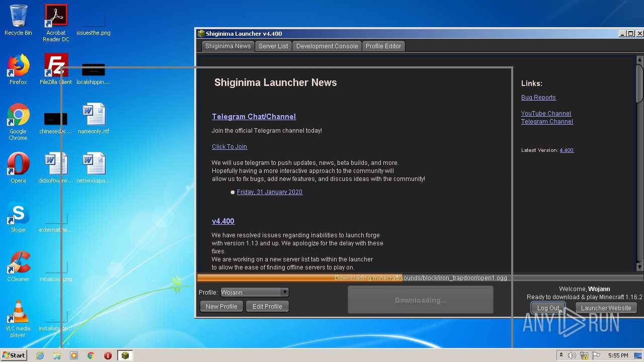Open the Profile Editor tab
644x362 pixels.
click(x=383, y=46)
